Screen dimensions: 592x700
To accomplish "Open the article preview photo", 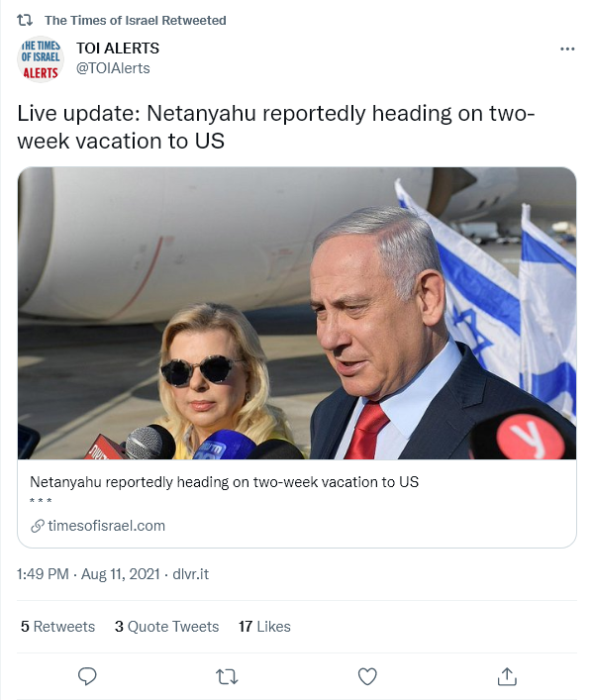I will pyautogui.click(x=297, y=313).
